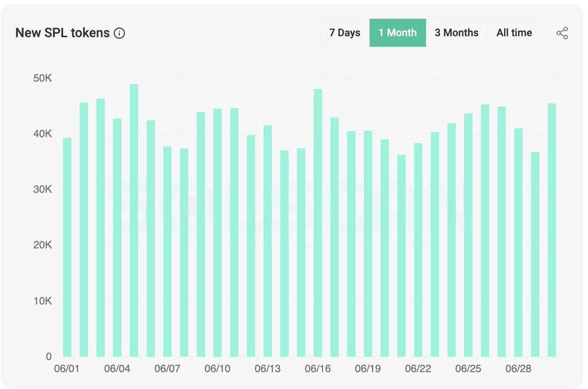Image resolution: width=588 pixels, height=389 pixels.
Task: Select the bar for 06/01
Action: (67, 247)
